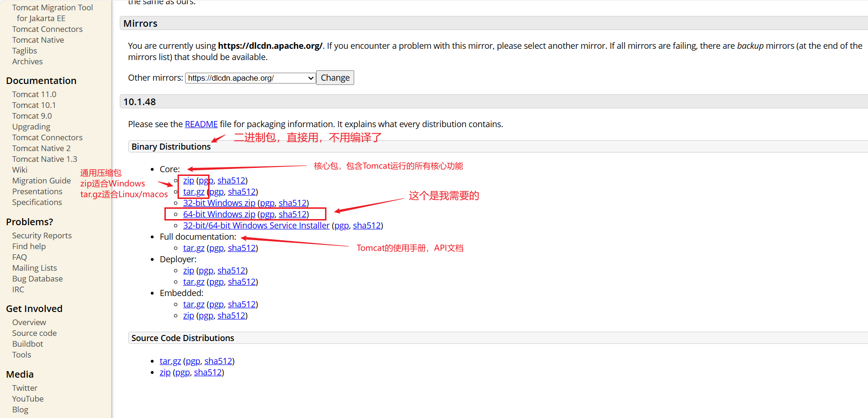Open the Find help link

click(x=29, y=246)
